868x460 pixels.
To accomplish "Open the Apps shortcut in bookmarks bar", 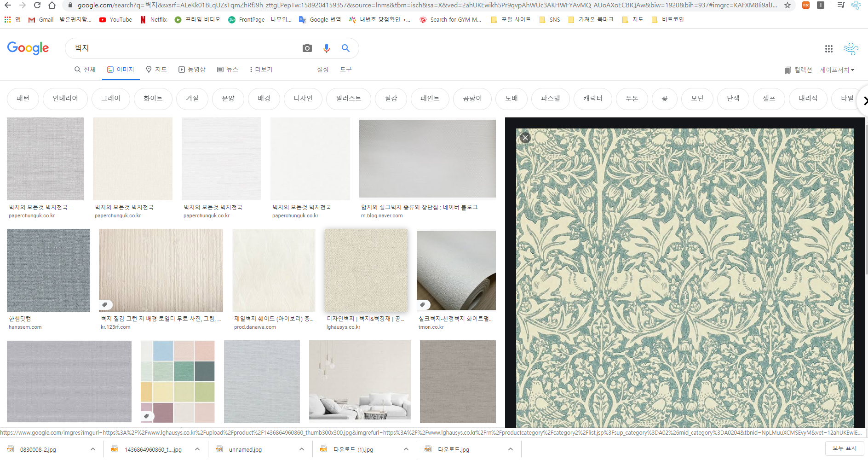I will tap(12, 19).
